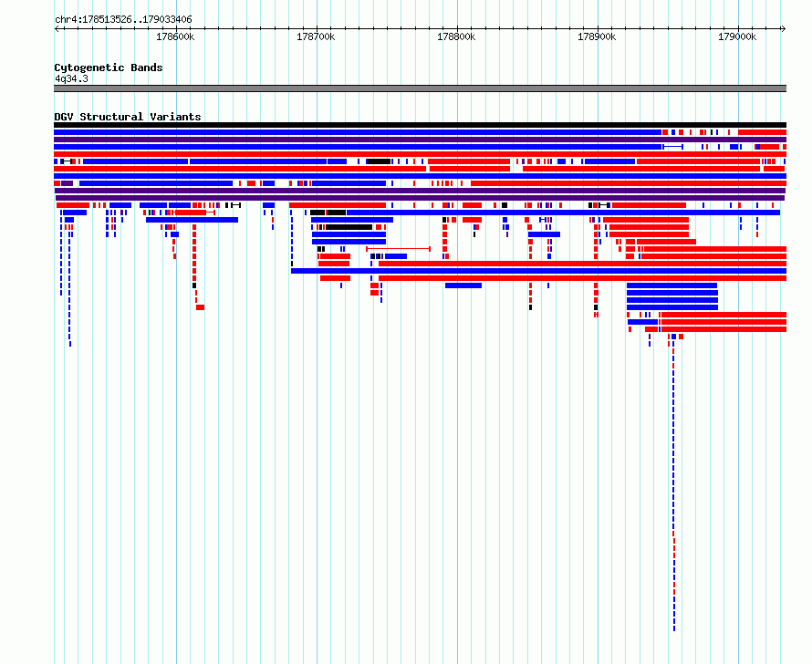
Task: Click the right arrowhead of the coordinate ruler
Action: 784,28
